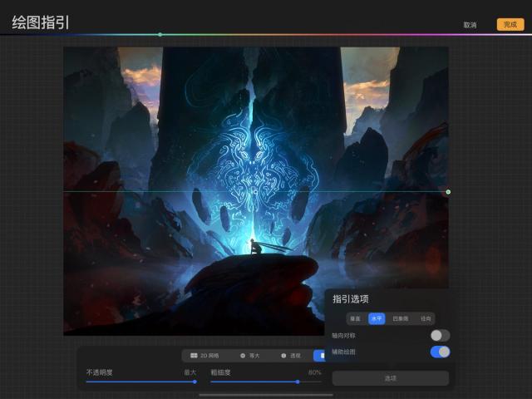The width and height of the screenshot is (532, 399).
Task: Click the 粗细度 thickness slider handle
Action: [x=298, y=382]
